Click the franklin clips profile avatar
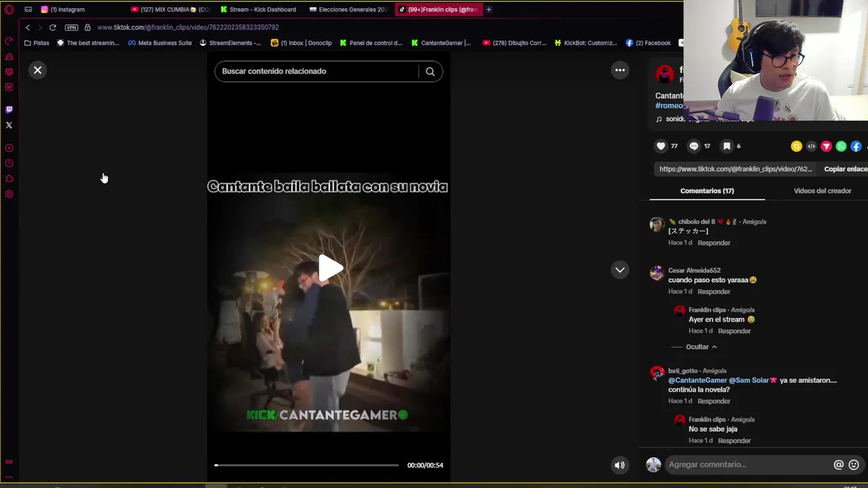868x488 pixels. 665,73
